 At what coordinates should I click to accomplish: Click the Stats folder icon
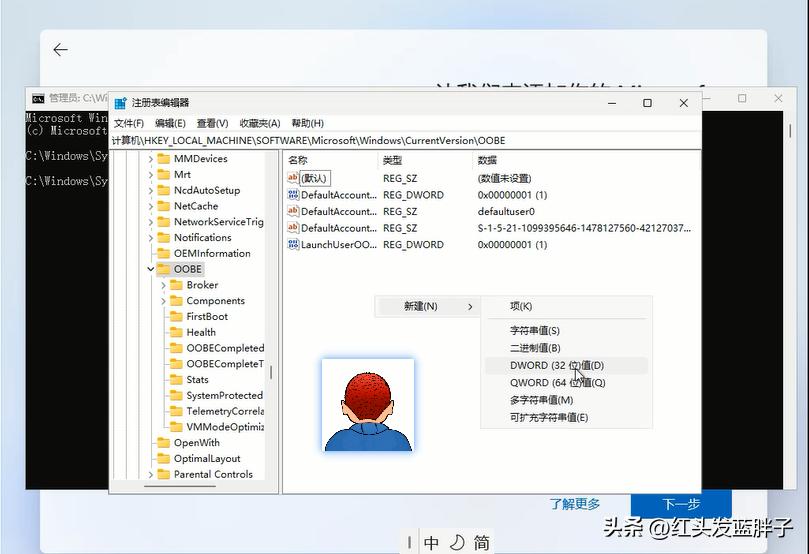tap(176, 380)
